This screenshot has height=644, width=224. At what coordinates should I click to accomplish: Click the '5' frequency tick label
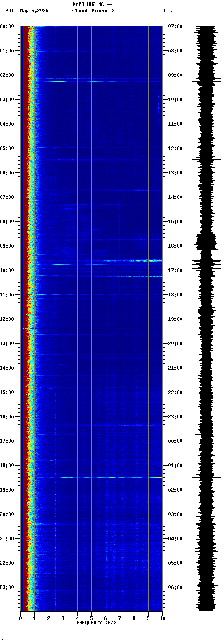[91, 618]
